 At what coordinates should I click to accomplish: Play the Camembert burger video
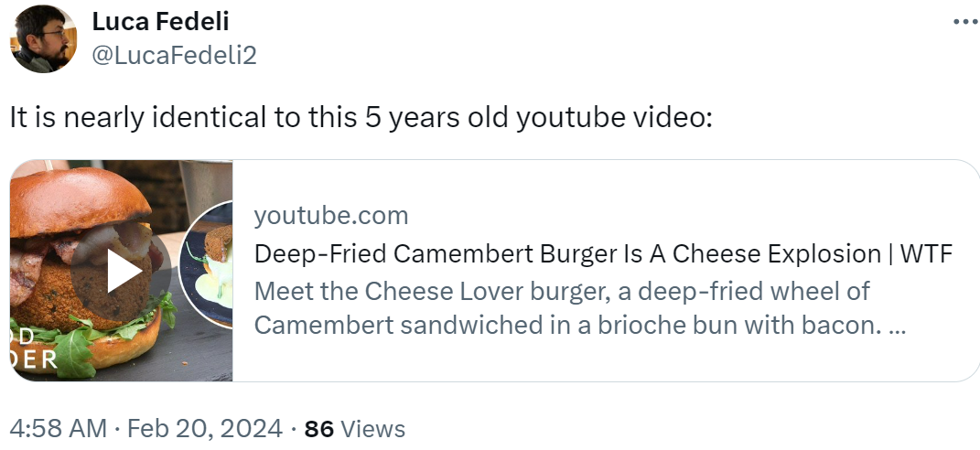(122, 272)
